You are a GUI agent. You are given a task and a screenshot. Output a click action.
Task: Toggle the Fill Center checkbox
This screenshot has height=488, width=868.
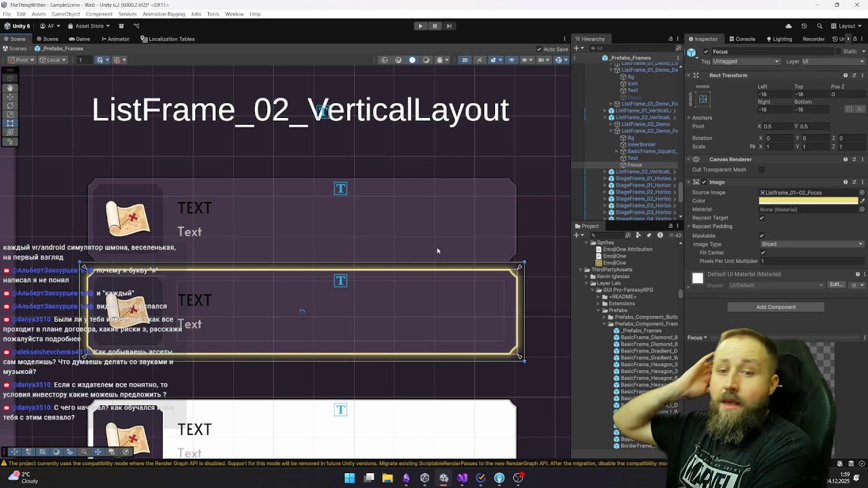(x=762, y=253)
